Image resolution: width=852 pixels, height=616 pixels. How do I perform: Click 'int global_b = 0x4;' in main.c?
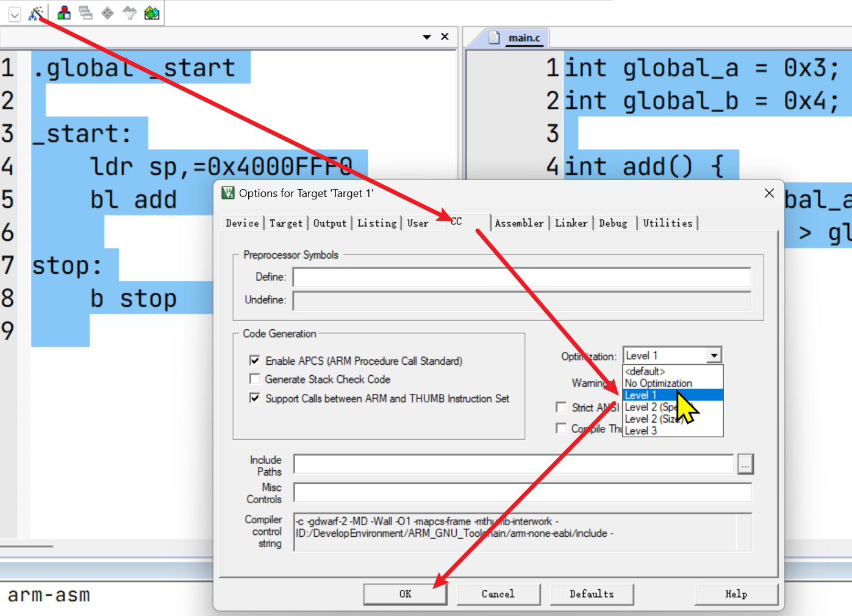[x=702, y=100]
